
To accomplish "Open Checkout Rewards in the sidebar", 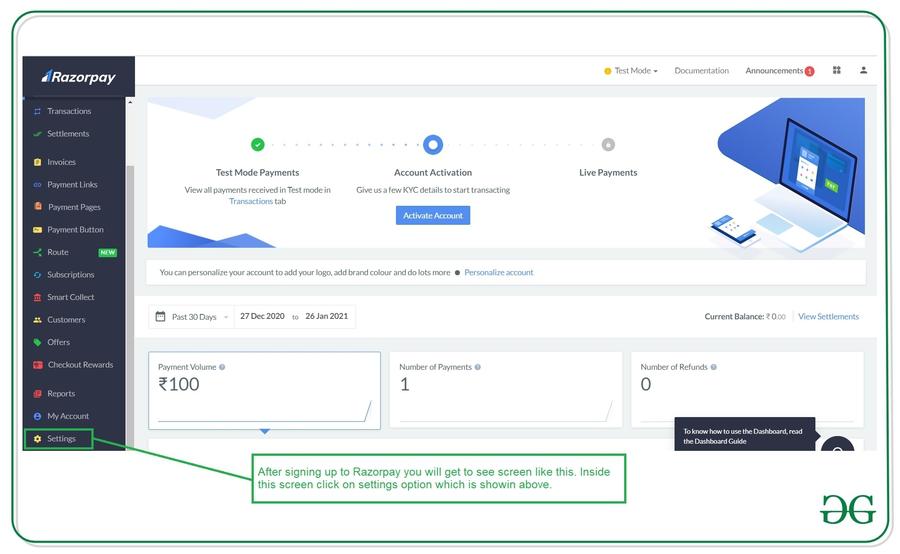I will 80,365.
